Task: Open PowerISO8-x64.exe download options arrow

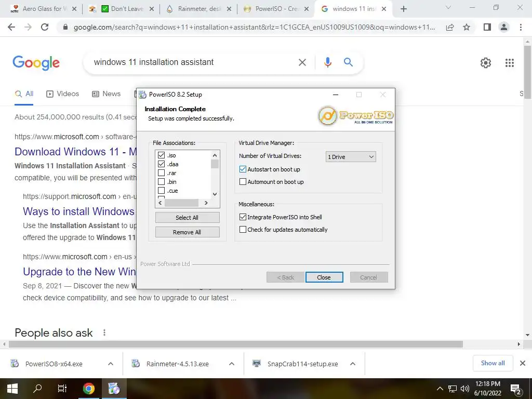Action: point(111,364)
